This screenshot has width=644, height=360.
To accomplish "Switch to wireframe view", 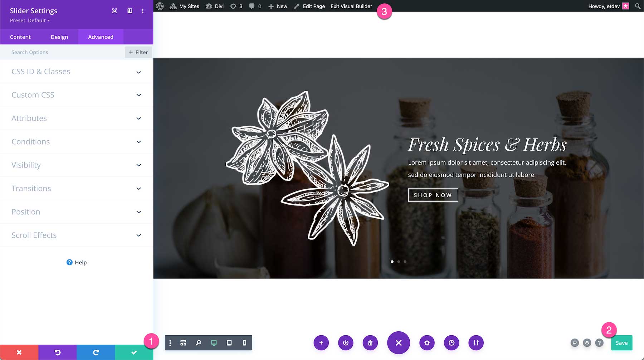I will [x=183, y=343].
